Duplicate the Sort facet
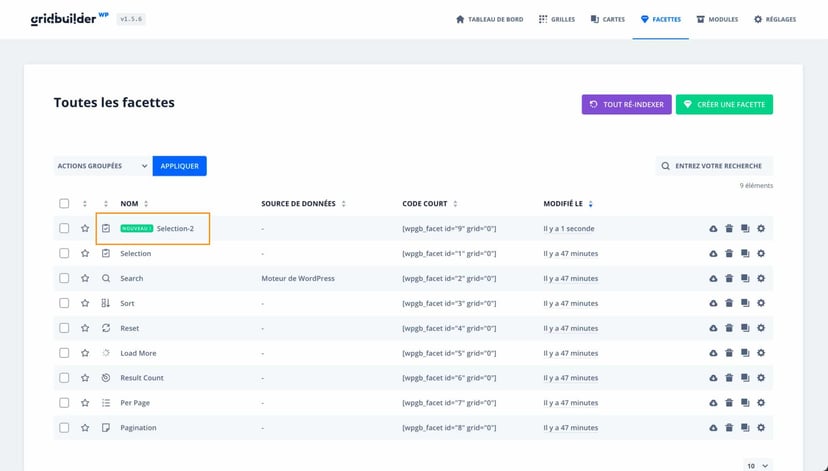Screen dimensions: 828x471 [x=745, y=303]
